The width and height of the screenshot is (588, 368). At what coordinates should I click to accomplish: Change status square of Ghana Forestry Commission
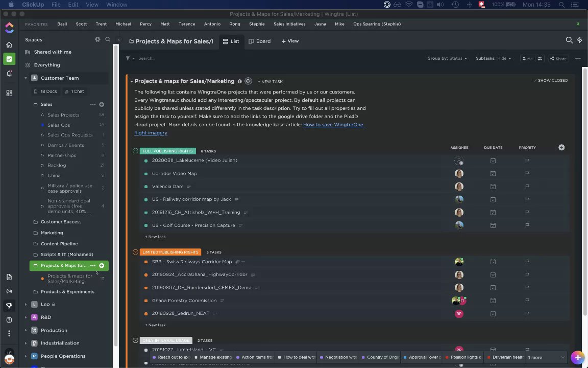click(146, 301)
